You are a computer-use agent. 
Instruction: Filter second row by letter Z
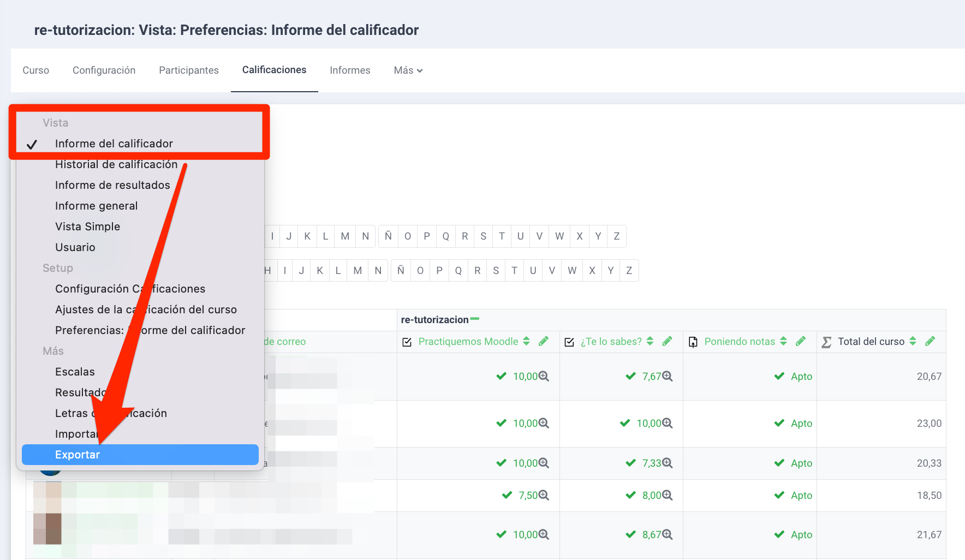[629, 270]
